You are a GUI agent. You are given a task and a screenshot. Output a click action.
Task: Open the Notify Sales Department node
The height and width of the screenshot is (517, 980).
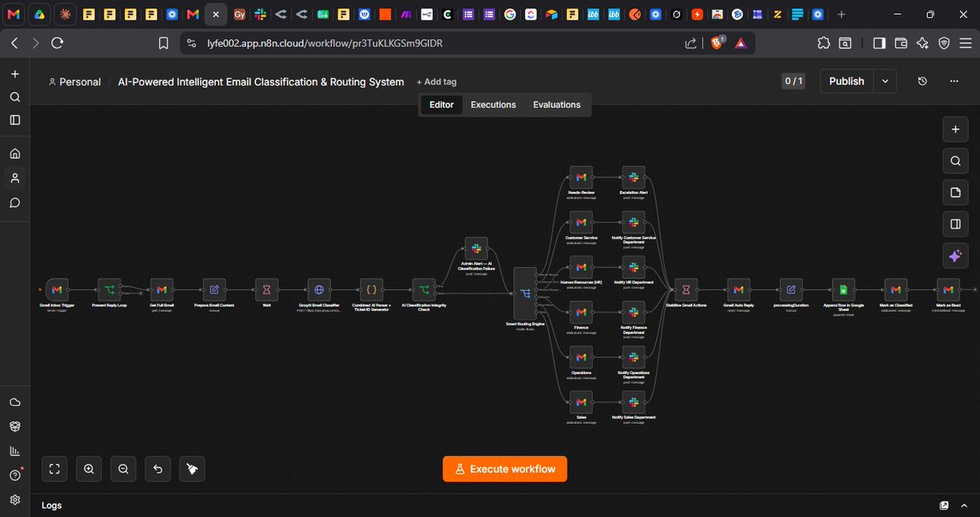pyautogui.click(x=634, y=402)
